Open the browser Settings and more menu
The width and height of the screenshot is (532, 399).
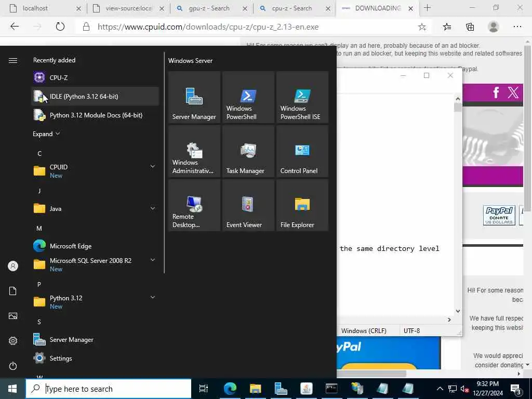tap(517, 27)
